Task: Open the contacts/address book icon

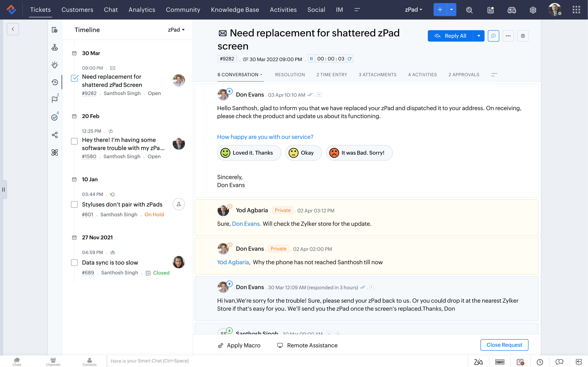Action: [x=89, y=360]
